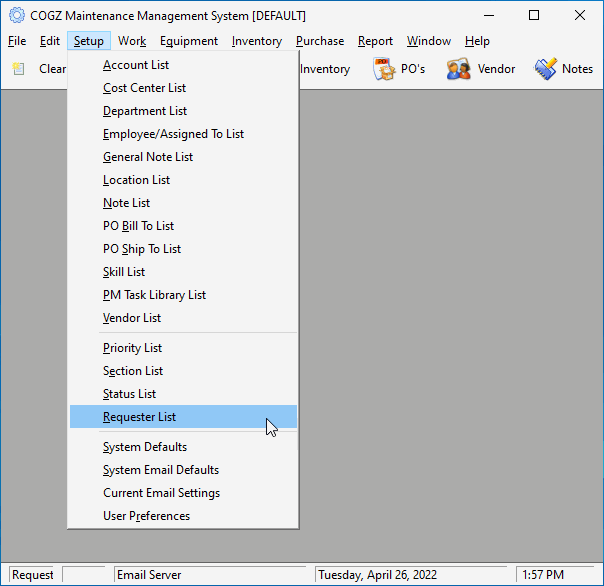Open Priority List
Viewport: 604px width, 586px height.
[x=183, y=348]
